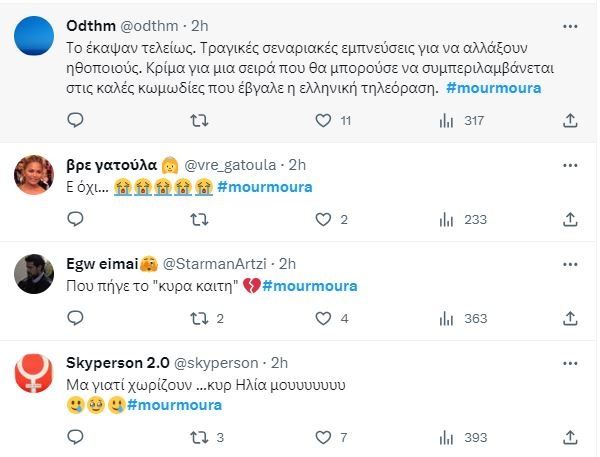Open #mourmoura hashtag in Odthm's tweet

pyautogui.click(x=494, y=88)
